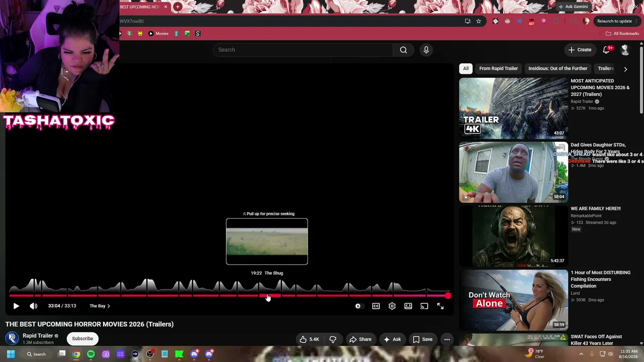Open the Movies bookmark
This screenshot has height=362, width=644.
[158, 34]
